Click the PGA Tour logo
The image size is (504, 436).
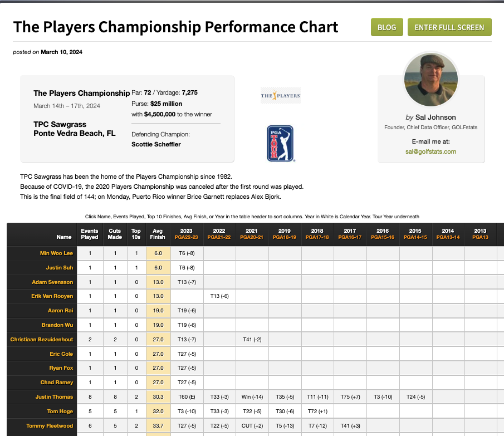pos(280,143)
